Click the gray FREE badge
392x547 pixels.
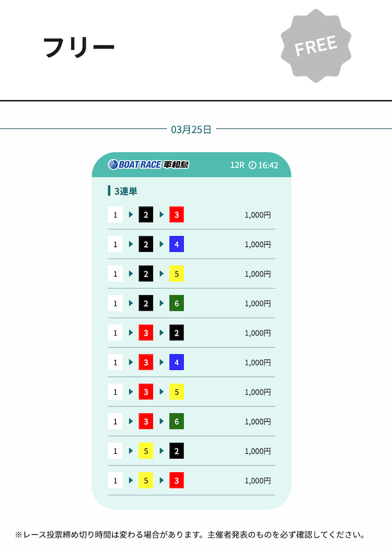point(316,45)
